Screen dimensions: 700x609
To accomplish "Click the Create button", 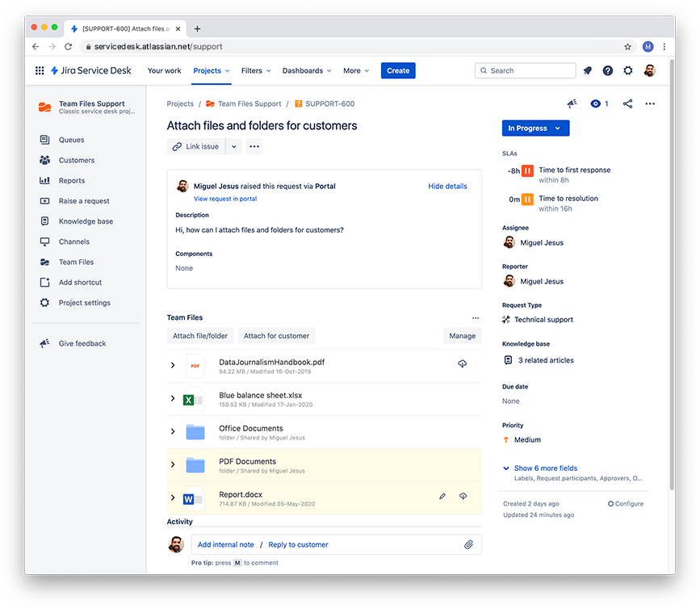I will (x=398, y=70).
